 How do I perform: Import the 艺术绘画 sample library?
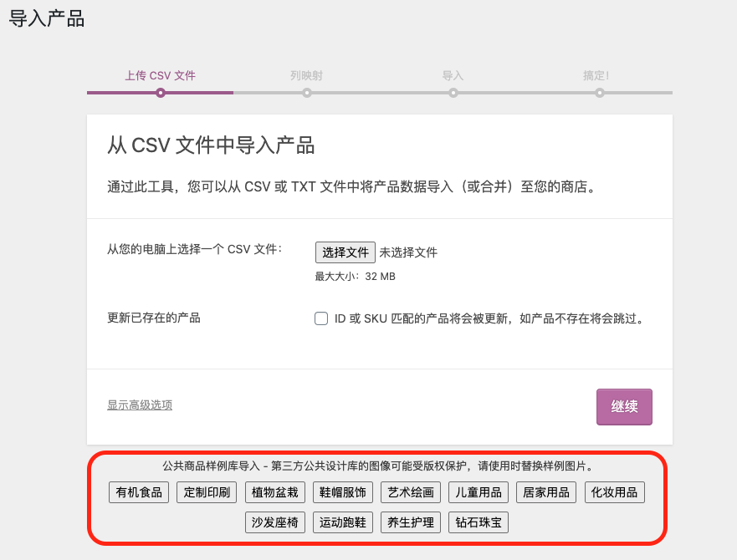tap(411, 492)
